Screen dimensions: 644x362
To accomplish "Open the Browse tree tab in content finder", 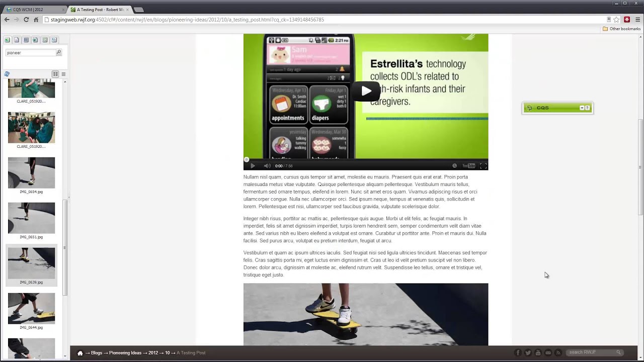I will [x=54, y=40].
